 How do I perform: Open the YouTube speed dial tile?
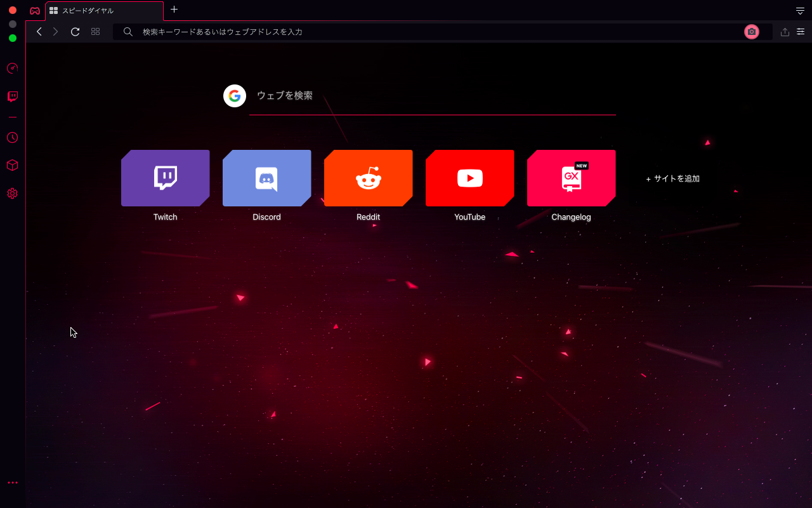tap(470, 178)
